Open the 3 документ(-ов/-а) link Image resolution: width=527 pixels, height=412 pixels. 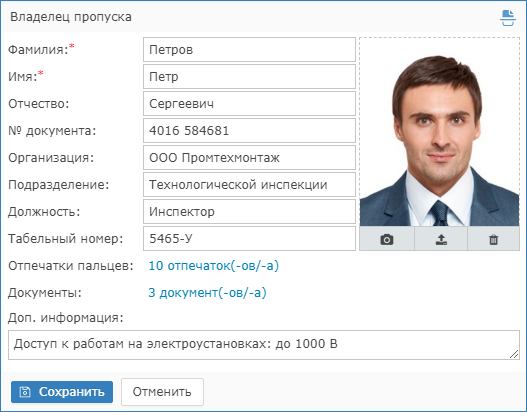207,292
